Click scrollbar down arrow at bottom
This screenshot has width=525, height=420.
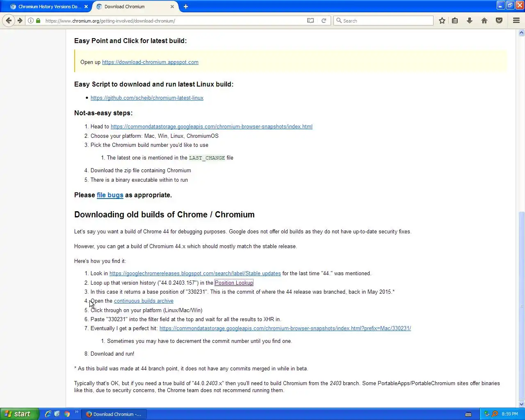[x=522, y=404]
